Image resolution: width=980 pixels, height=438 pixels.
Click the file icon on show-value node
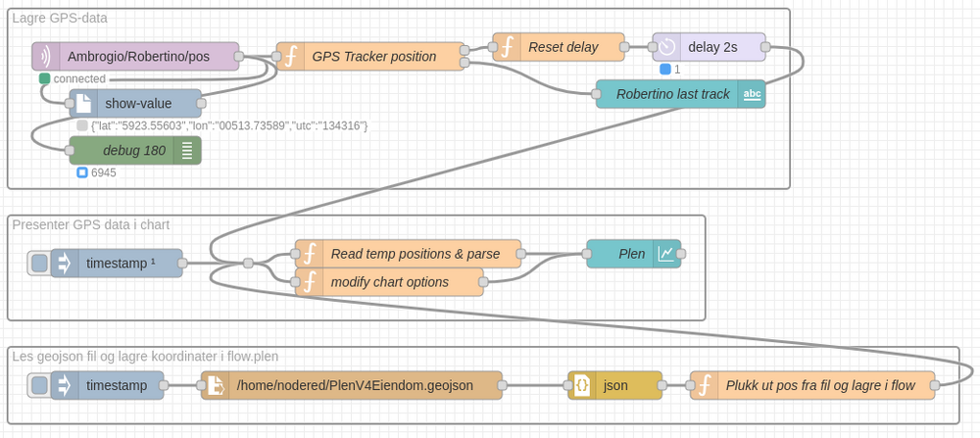tap(83, 103)
